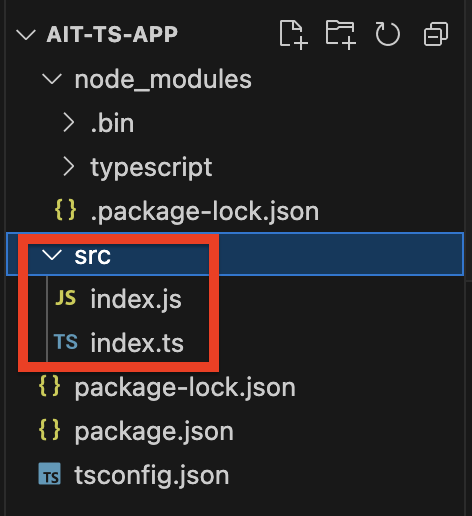Click the braces icon beside package.json

click(49, 430)
